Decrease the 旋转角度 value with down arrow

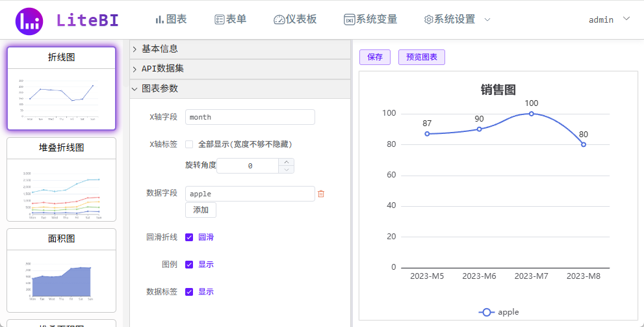click(x=287, y=169)
